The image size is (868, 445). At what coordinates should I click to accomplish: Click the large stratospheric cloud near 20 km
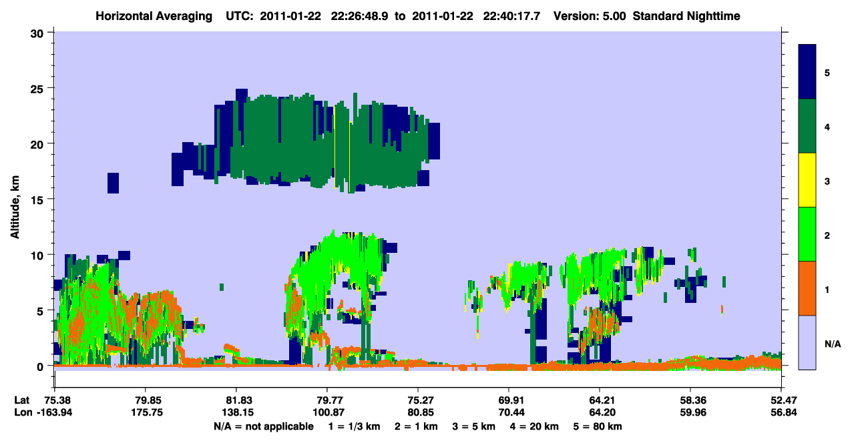click(307, 140)
